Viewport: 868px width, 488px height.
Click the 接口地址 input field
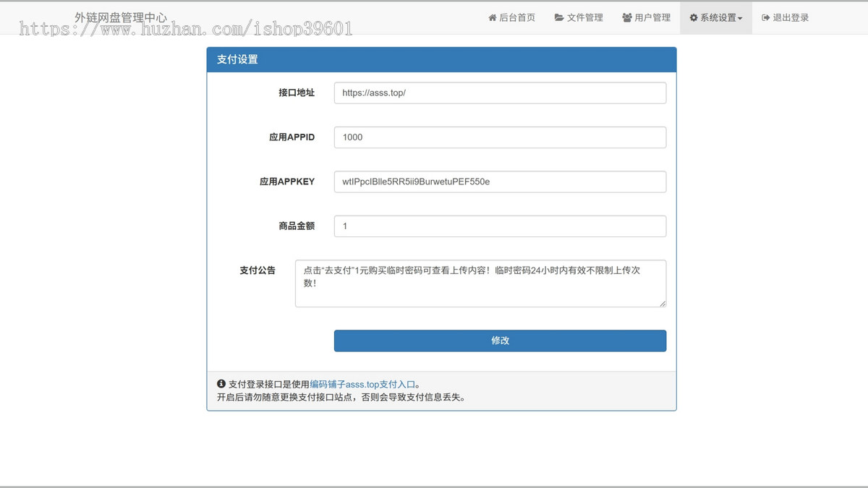coord(500,93)
